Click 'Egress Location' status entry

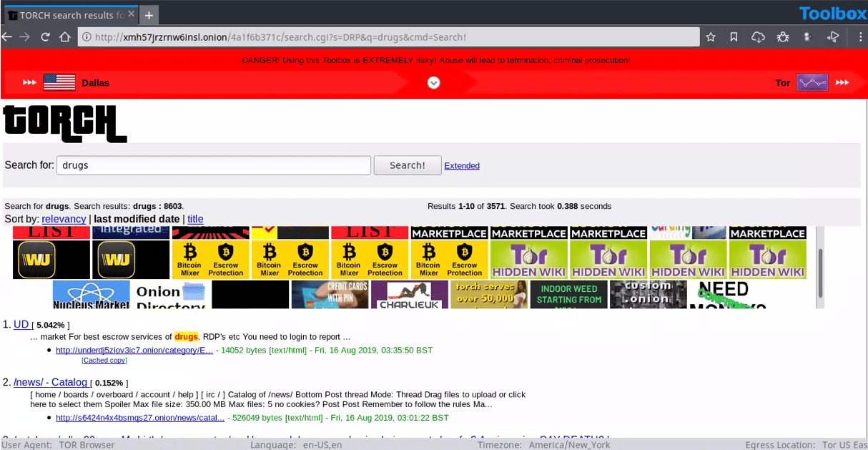[x=806, y=444]
